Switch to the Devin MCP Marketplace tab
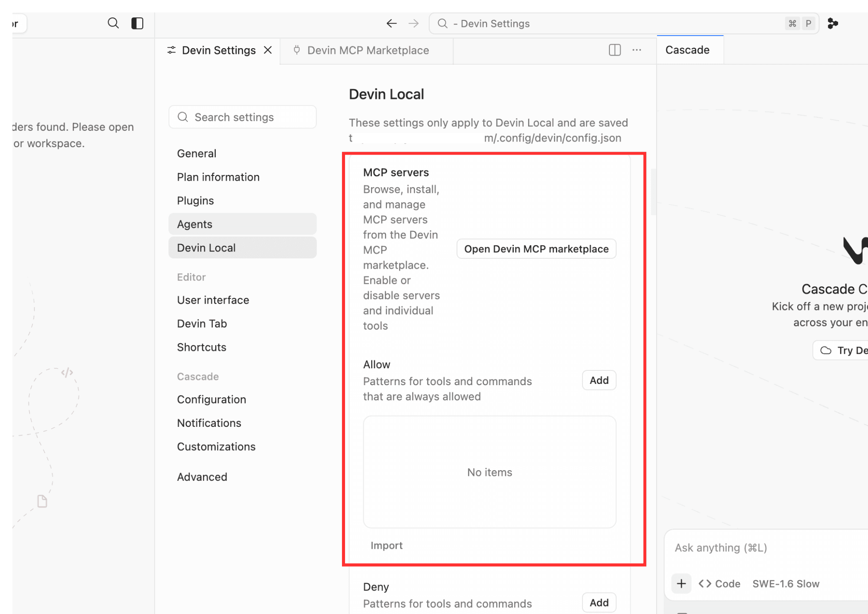 (x=367, y=50)
